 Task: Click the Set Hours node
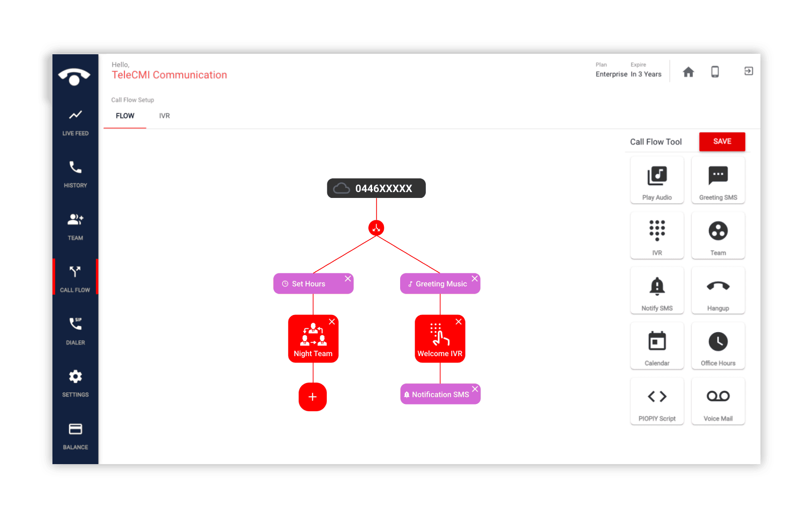click(x=313, y=284)
